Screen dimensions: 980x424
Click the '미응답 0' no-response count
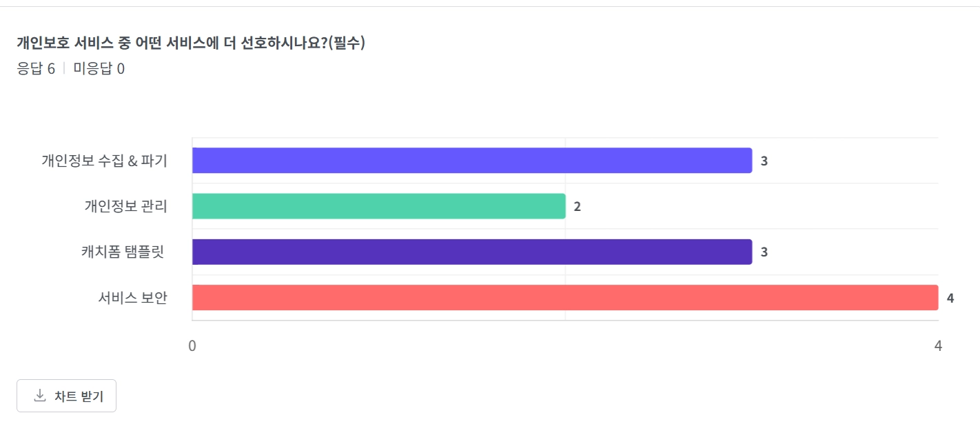99,69
